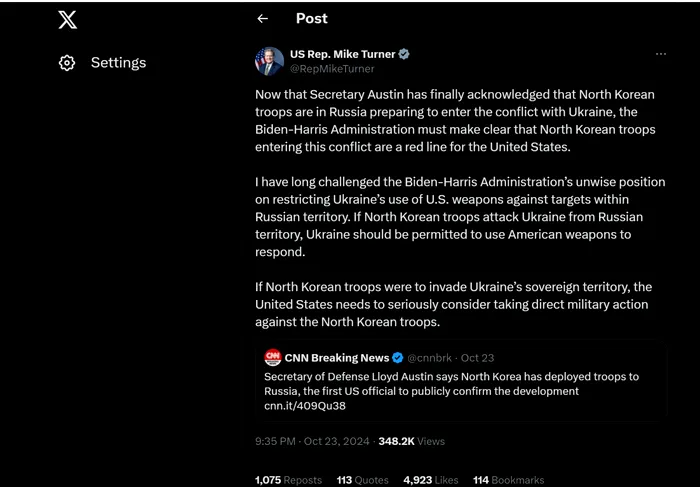Click CNN Breaking News verified badge
Screen dimensions: 700x487
[397, 358]
